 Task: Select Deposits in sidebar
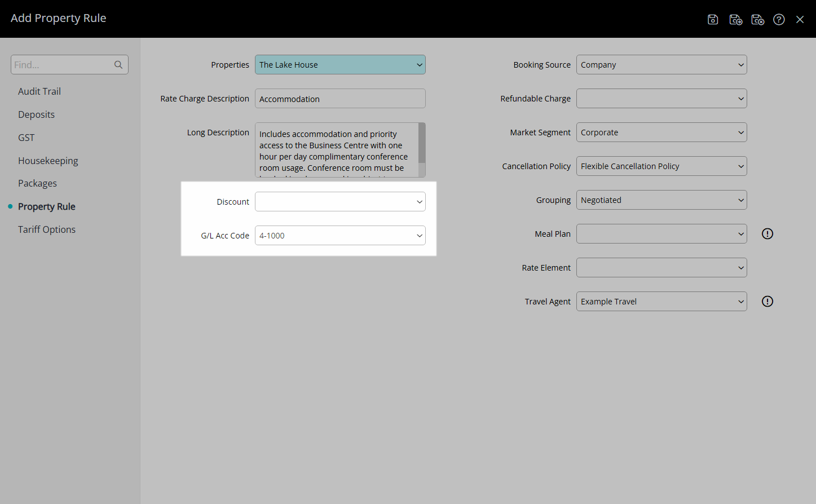[36, 114]
